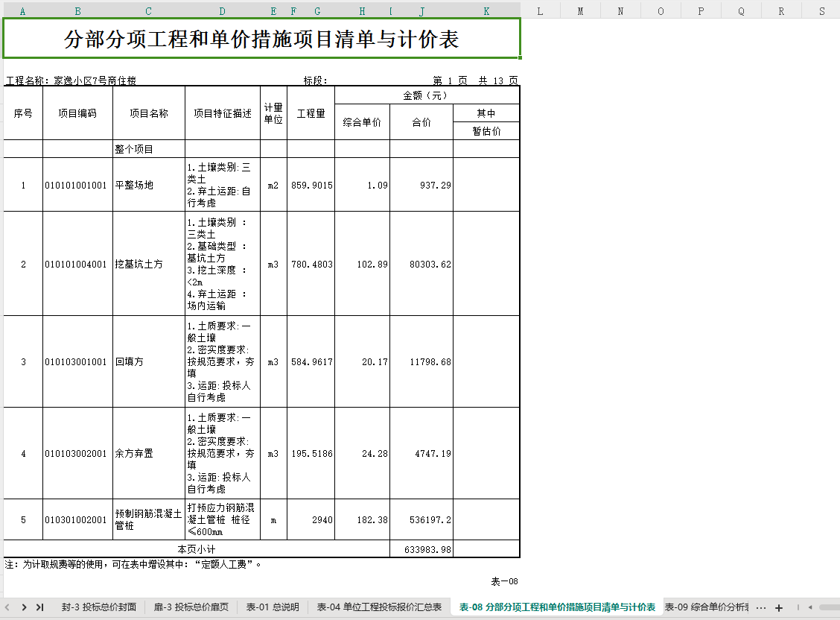
Task: Click subtotal value 633983.98
Action: tap(421, 548)
